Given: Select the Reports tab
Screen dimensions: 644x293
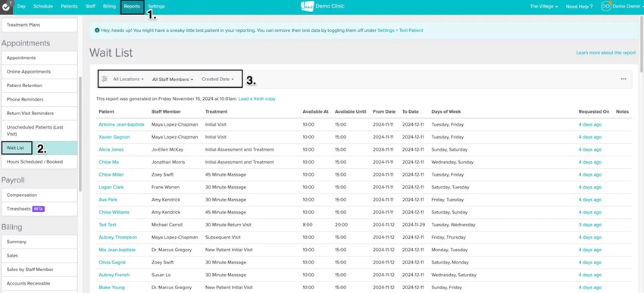Looking at the screenshot, I should click(x=132, y=7).
